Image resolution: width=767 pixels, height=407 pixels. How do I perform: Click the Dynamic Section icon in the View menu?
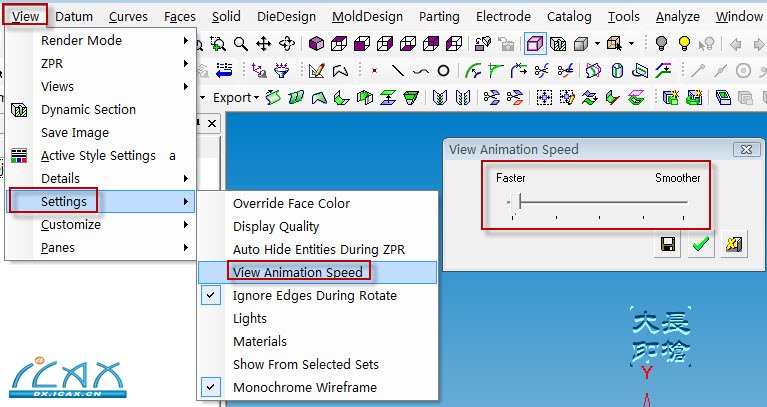(x=20, y=110)
